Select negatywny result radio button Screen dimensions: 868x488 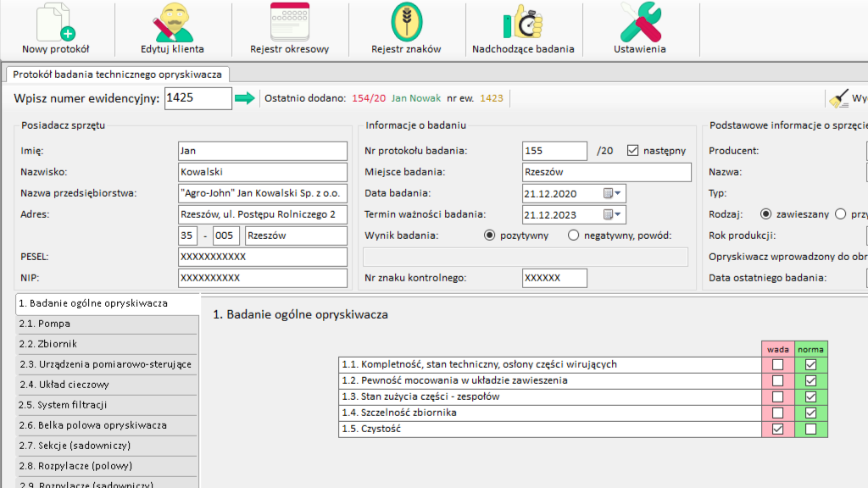(x=574, y=236)
